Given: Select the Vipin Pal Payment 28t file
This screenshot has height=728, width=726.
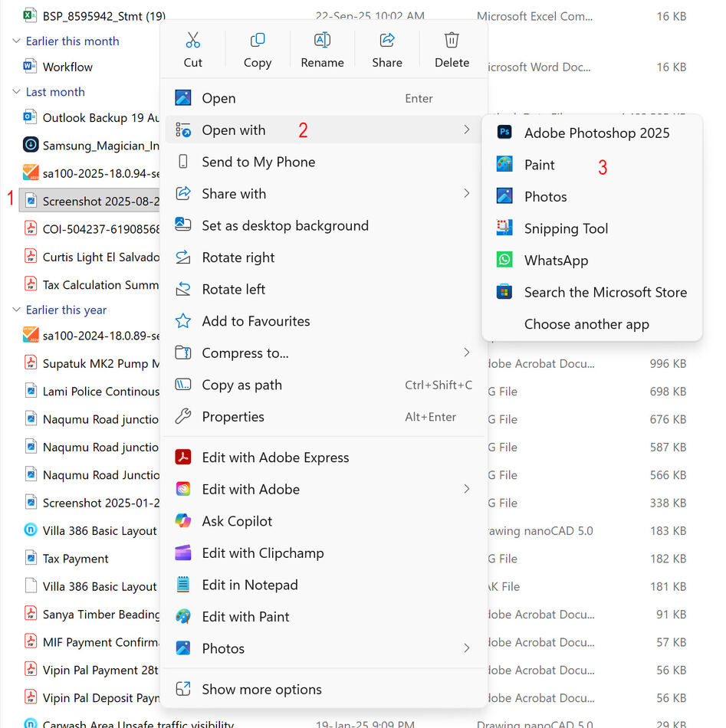Looking at the screenshot, I should coord(91,670).
